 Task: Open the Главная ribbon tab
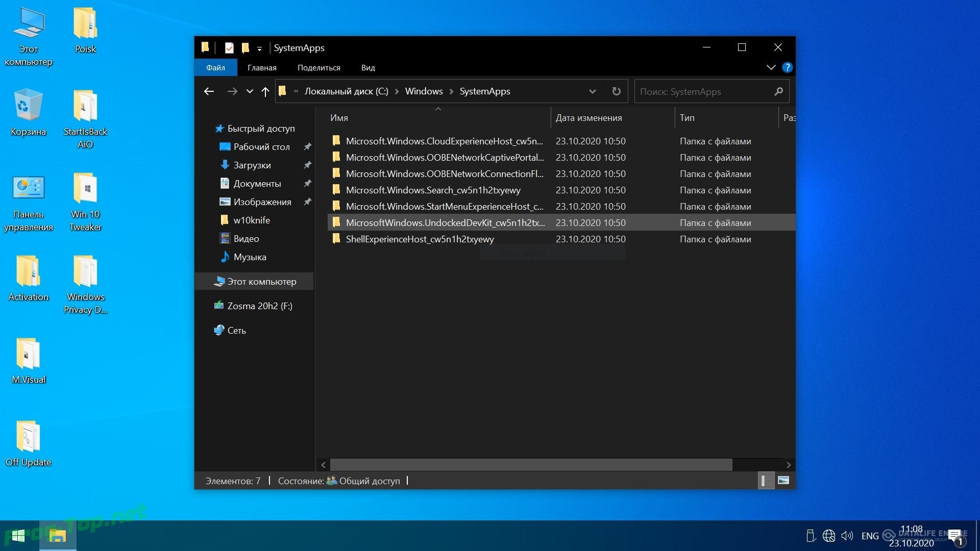point(262,67)
